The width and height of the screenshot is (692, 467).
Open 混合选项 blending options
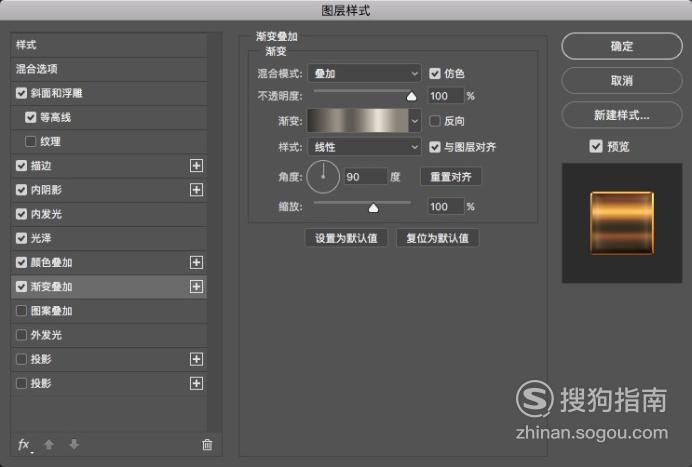click(x=109, y=69)
